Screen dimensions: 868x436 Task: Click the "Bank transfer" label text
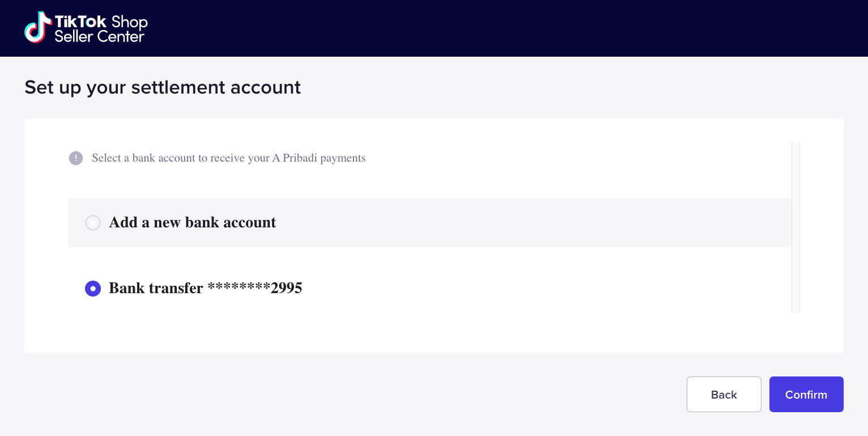(156, 288)
